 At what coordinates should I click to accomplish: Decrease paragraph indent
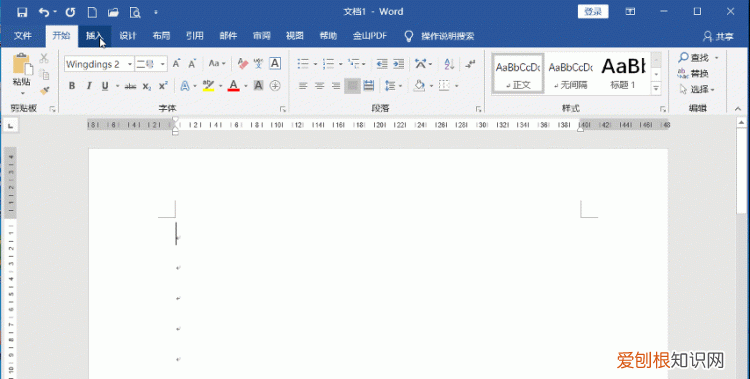[x=382, y=64]
